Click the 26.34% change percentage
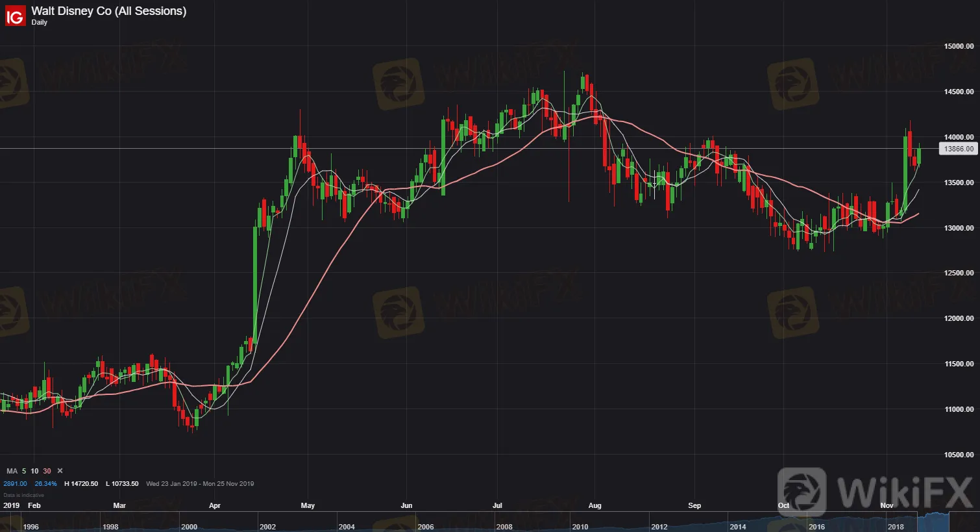980x532 pixels. 45,484
